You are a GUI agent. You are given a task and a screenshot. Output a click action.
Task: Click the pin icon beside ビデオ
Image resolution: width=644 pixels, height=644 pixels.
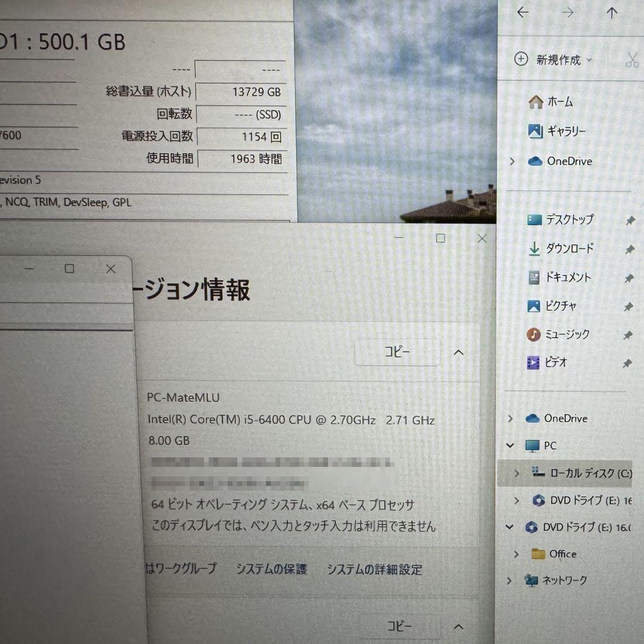[x=627, y=364]
